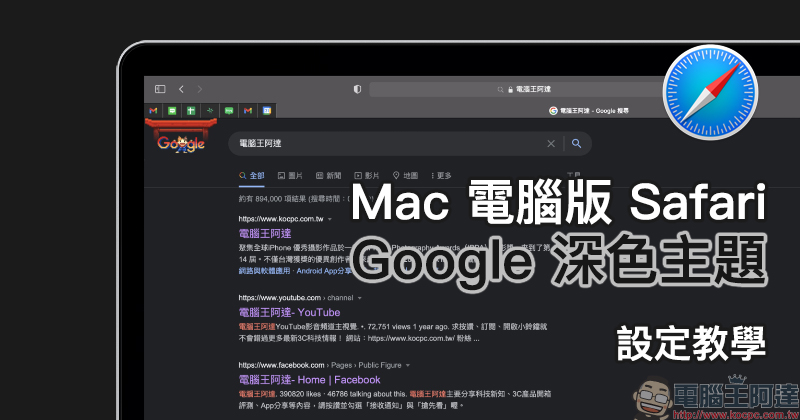Image resolution: width=800 pixels, height=420 pixels.
Task: Toggle the Safari sidebar button
Action: (x=160, y=89)
